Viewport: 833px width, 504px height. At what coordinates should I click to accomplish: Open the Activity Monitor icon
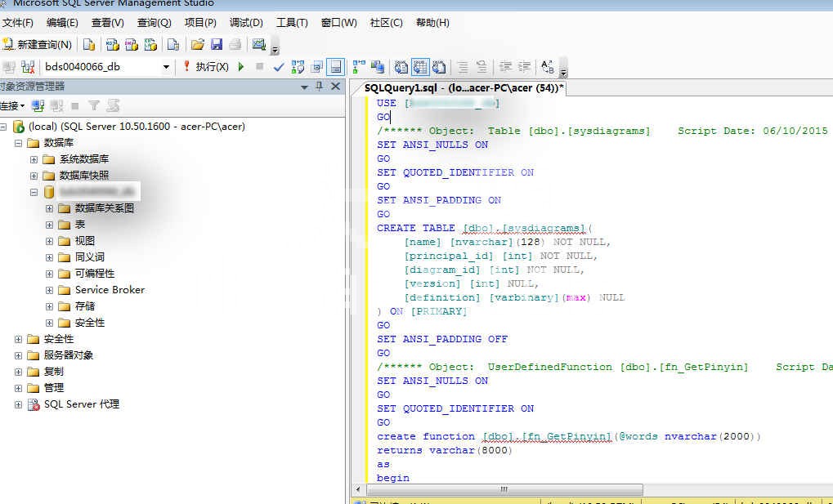(258, 45)
